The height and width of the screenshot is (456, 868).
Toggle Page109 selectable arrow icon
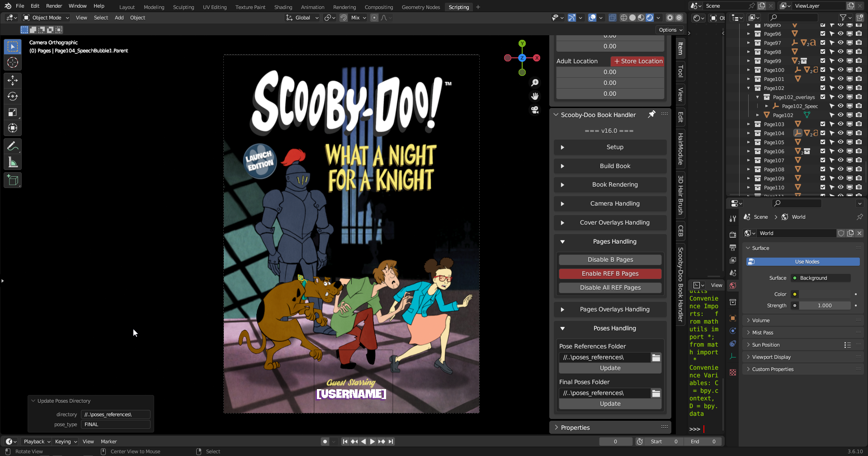tap(831, 179)
